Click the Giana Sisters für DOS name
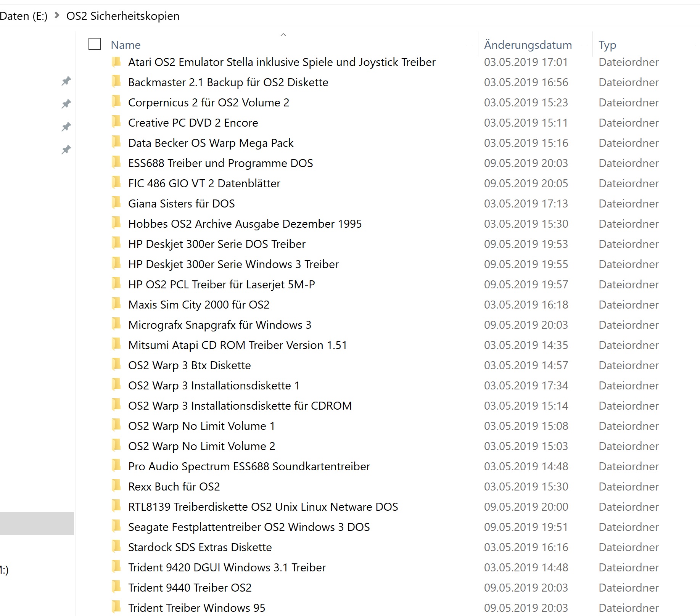 click(x=182, y=203)
